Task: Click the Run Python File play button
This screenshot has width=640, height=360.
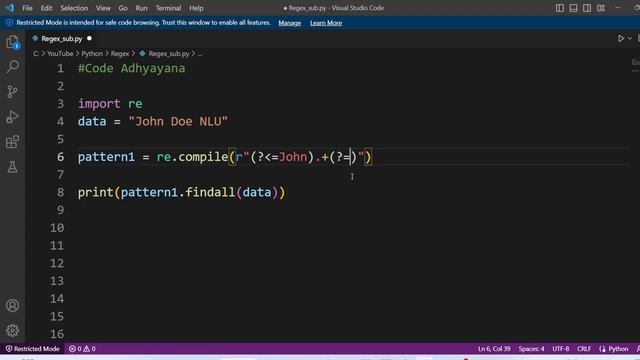Action: 621,38
